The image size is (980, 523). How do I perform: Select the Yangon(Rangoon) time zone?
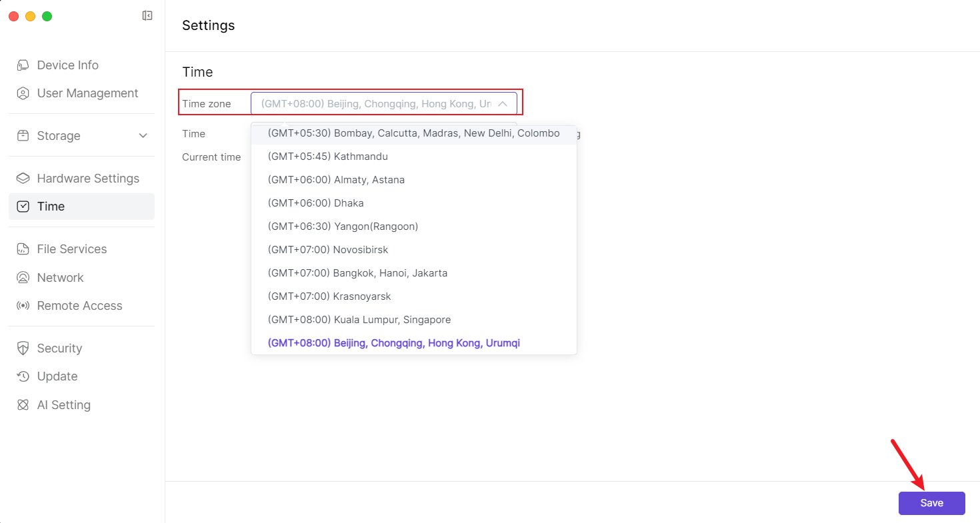click(x=343, y=227)
